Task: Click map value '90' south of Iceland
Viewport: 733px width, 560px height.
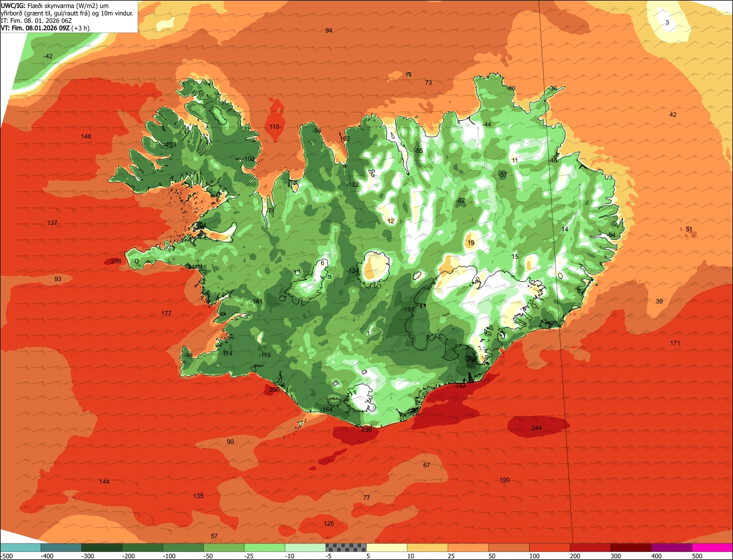Action: [230, 441]
